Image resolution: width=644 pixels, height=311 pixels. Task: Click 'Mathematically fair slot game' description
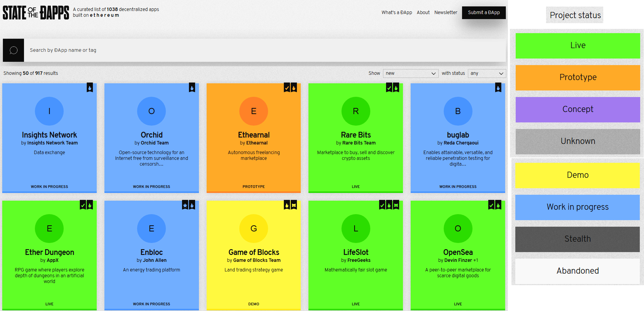(x=356, y=270)
